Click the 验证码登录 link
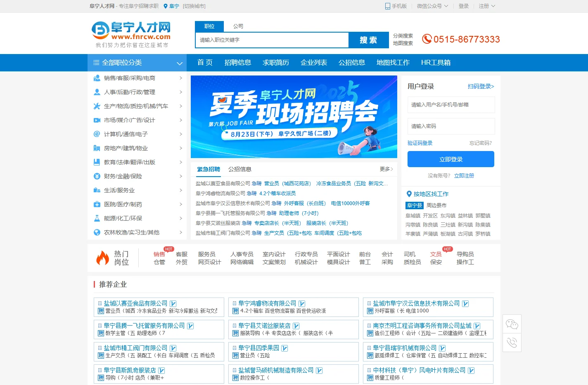This screenshot has width=588, height=385. 420,143
